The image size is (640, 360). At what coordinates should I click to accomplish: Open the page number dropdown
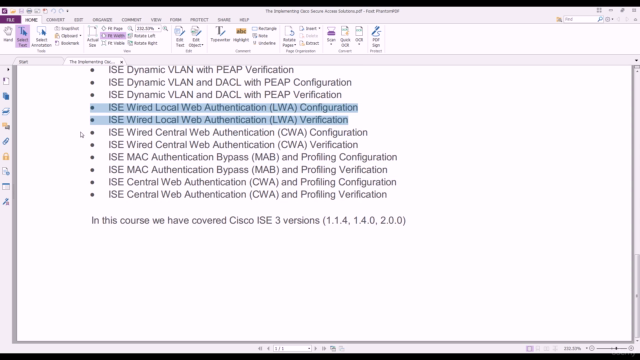pos(309,349)
